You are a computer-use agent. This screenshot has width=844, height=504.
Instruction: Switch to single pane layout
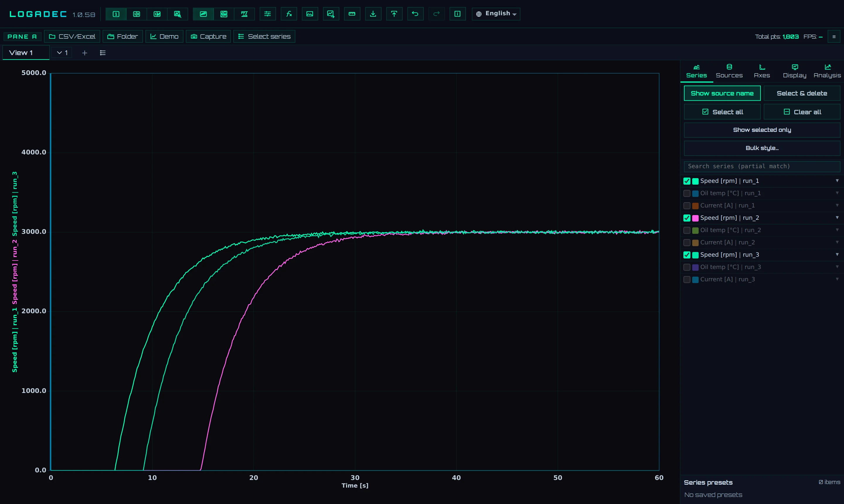pyautogui.click(x=116, y=14)
